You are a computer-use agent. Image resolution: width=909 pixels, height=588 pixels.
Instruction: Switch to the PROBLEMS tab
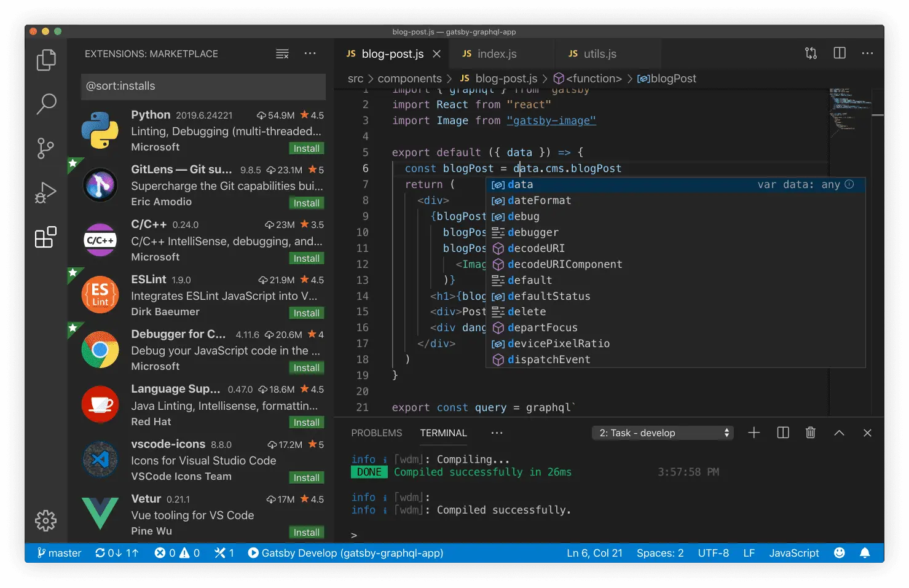(377, 433)
